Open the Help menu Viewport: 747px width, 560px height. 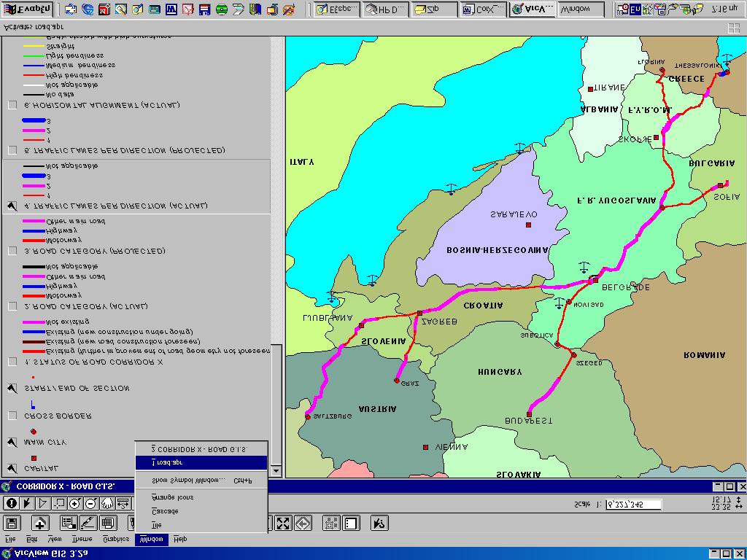tap(180, 539)
